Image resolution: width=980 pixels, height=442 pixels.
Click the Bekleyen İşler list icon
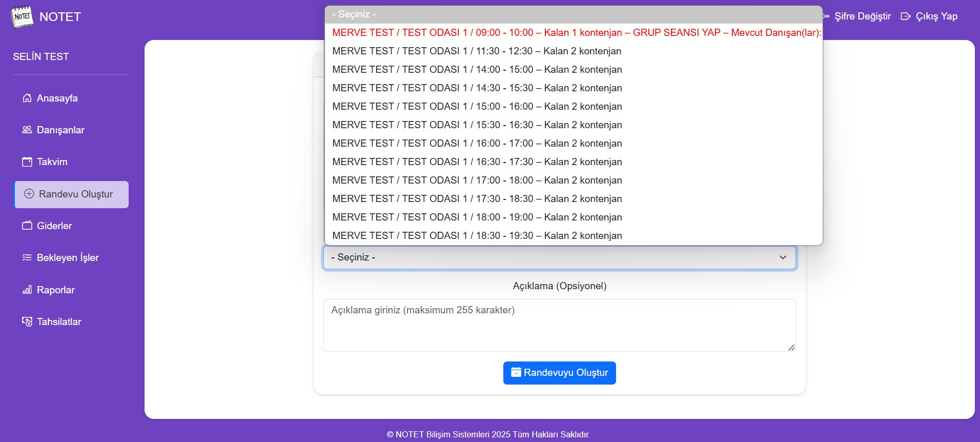click(x=27, y=257)
